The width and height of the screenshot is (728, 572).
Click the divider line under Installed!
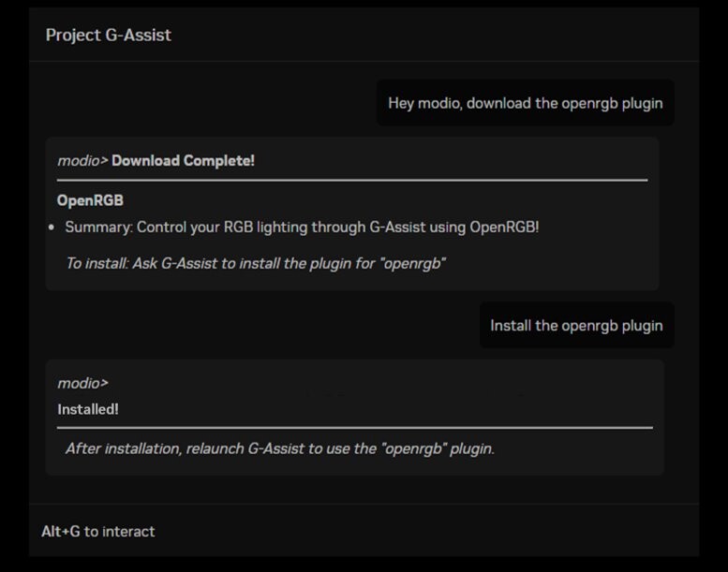(x=354, y=428)
